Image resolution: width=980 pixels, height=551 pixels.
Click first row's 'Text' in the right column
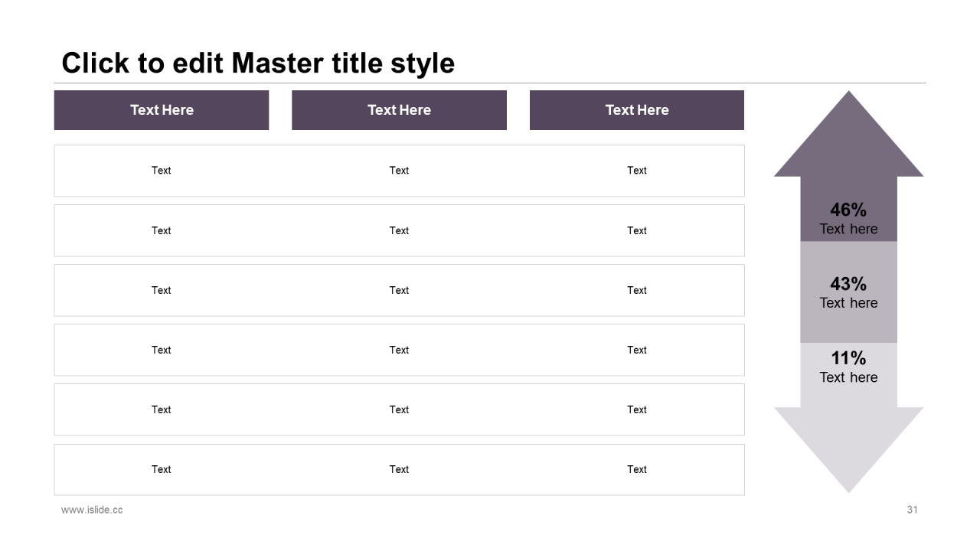637,171
